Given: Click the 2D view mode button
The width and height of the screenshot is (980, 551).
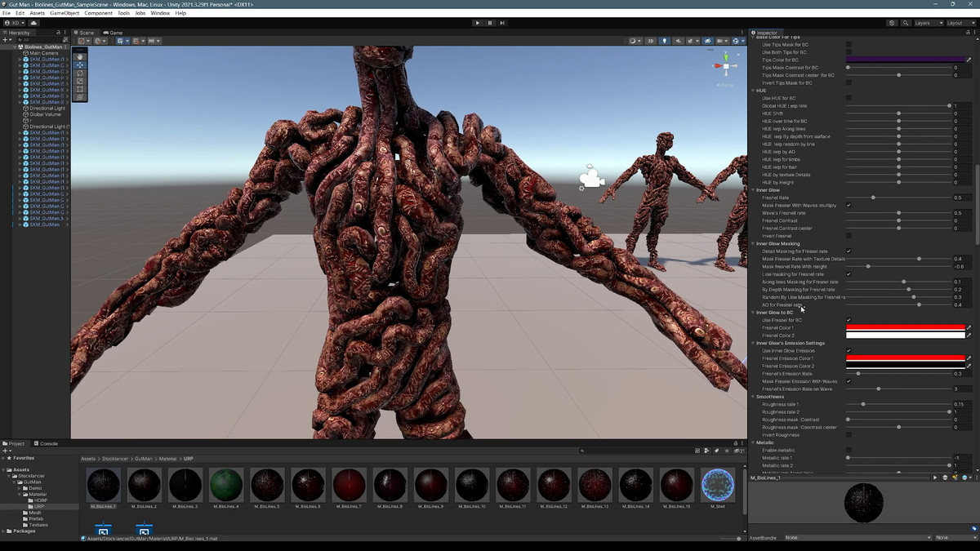Looking at the screenshot, I should click(650, 41).
